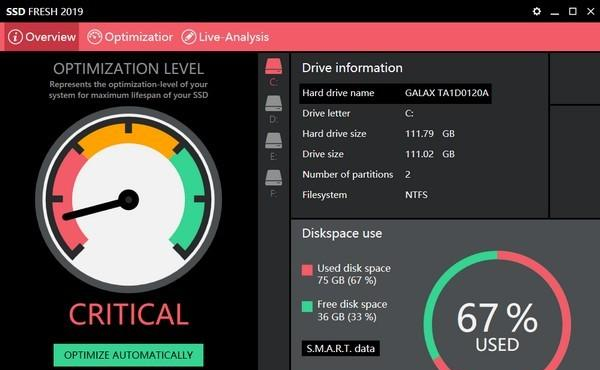Click the Diskspace use heading
This screenshot has height=370, width=600.
pos(342,233)
